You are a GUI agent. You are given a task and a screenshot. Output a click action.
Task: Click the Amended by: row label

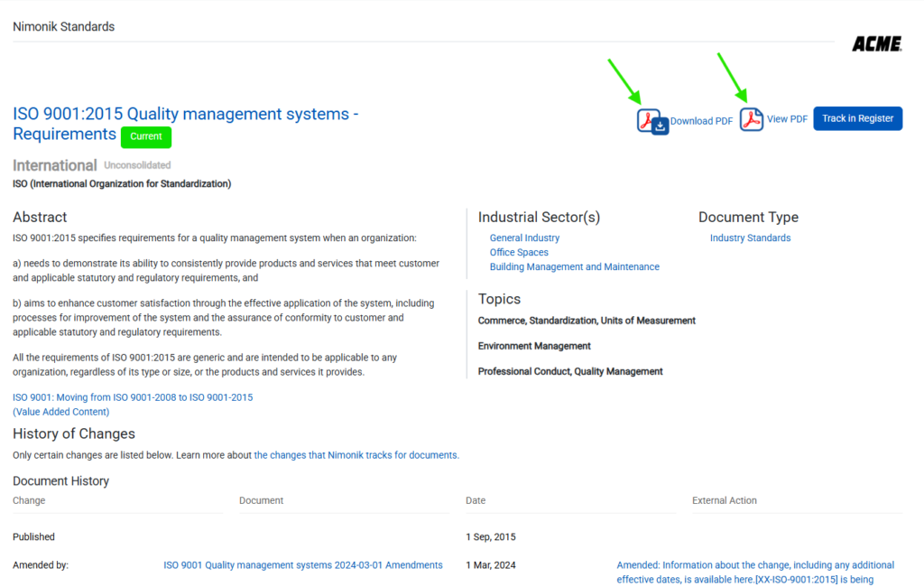click(41, 565)
